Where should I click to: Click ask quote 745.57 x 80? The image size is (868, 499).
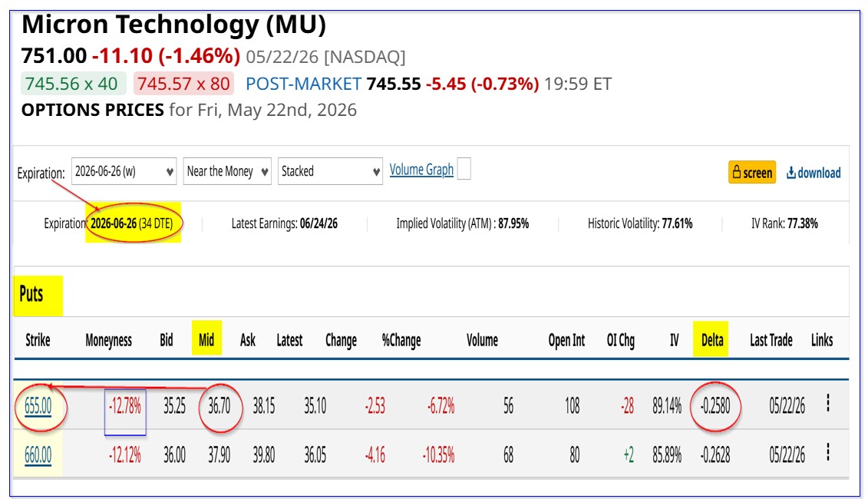pos(183,84)
